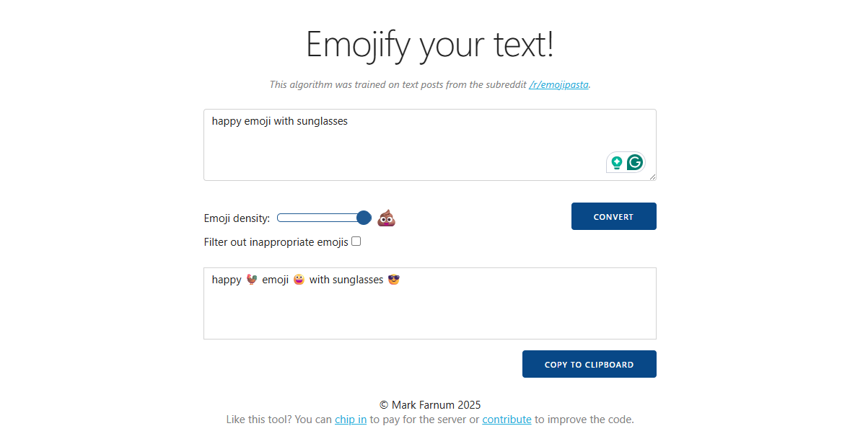The width and height of the screenshot is (868, 426).
Task: Open Grammarly suggestions via the lightbulb icon
Action: click(x=616, y=162)
